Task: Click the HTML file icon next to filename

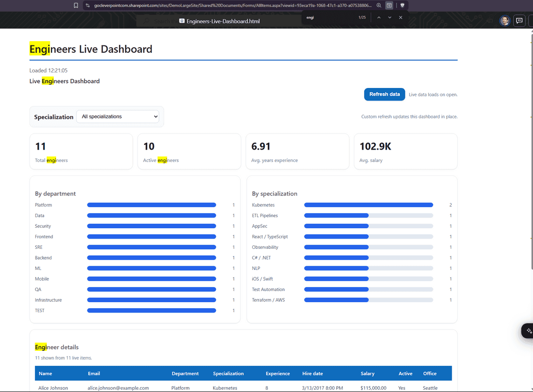Action: pyautogui.click(x=182, y=21)
